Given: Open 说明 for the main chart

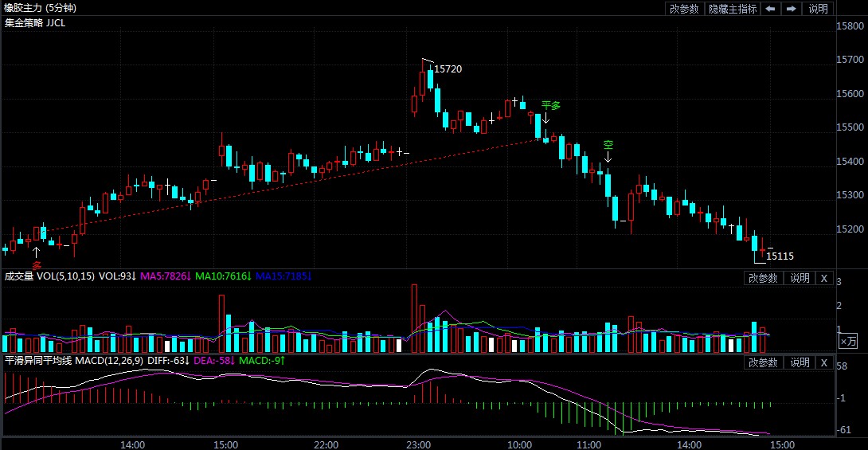Looking at the screenshot, I should pyautogui.click(x=818, y=8).
